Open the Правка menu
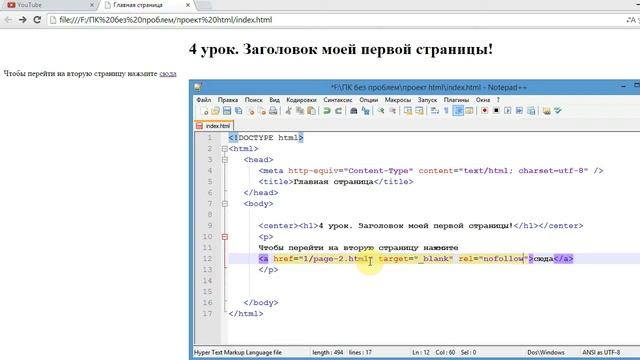The height and width of the screenshot is (360, 640). tap(228, 100)
